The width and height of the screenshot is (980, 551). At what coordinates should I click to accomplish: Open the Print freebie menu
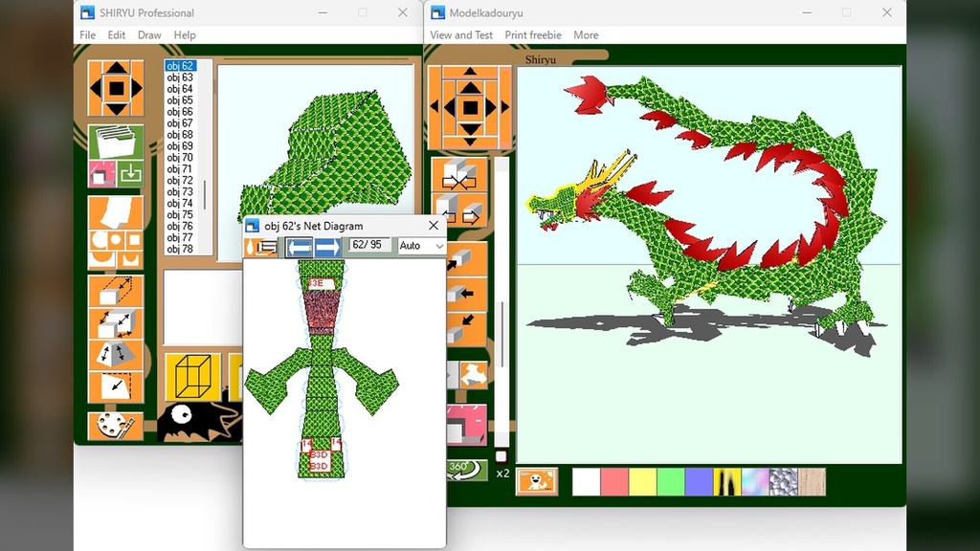coord(533,35)
